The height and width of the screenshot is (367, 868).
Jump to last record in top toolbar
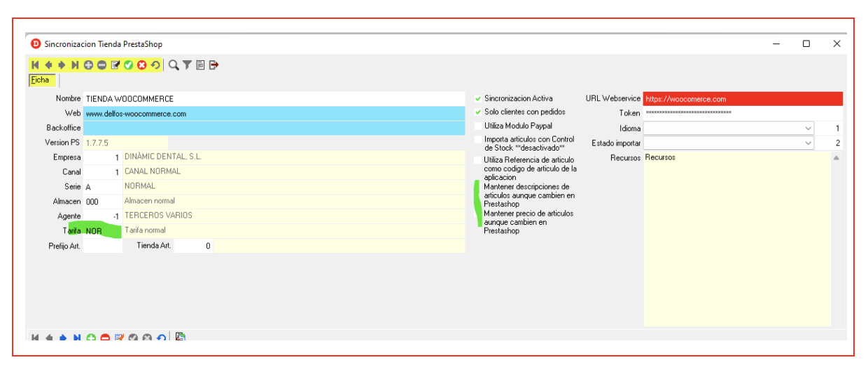pos(75,65)
